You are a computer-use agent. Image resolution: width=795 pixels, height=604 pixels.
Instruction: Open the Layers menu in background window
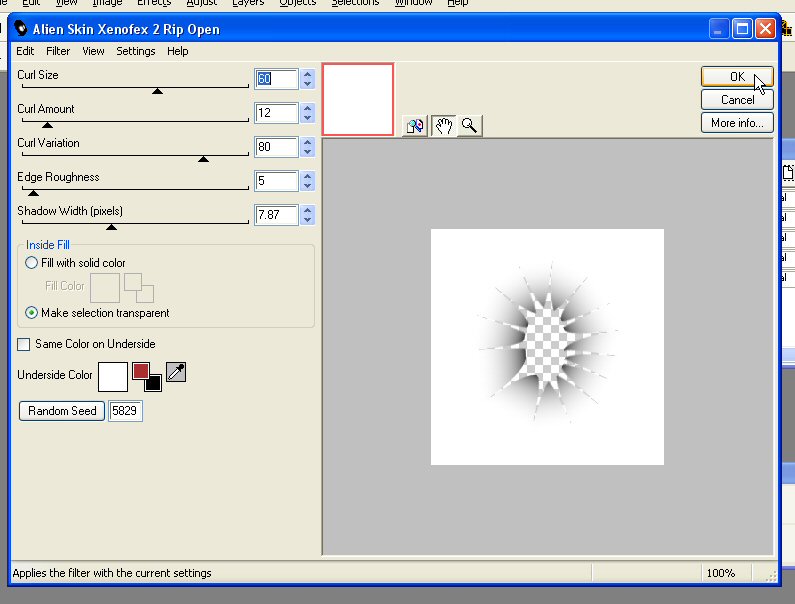(x=248, y=3)
